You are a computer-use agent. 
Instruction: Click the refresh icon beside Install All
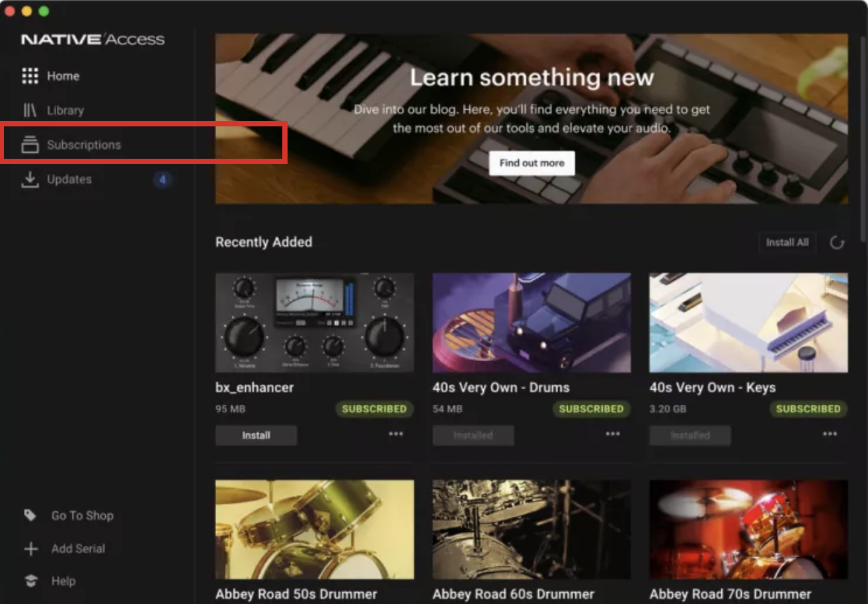(837, 243)
